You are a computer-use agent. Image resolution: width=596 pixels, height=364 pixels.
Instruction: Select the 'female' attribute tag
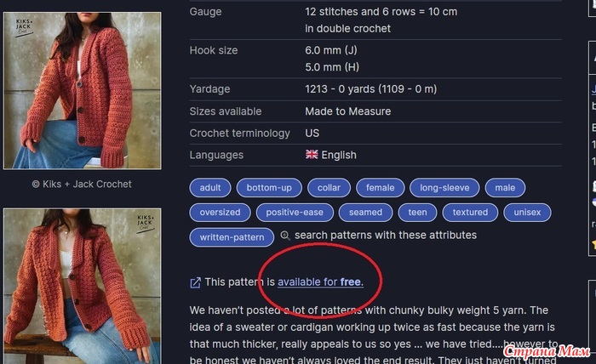380,188
